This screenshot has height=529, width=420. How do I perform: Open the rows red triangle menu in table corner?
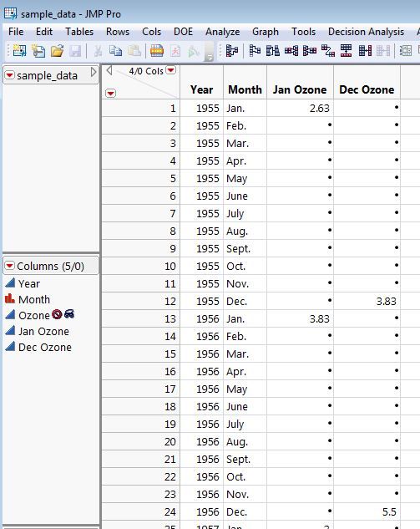click(x=110, y=93)
